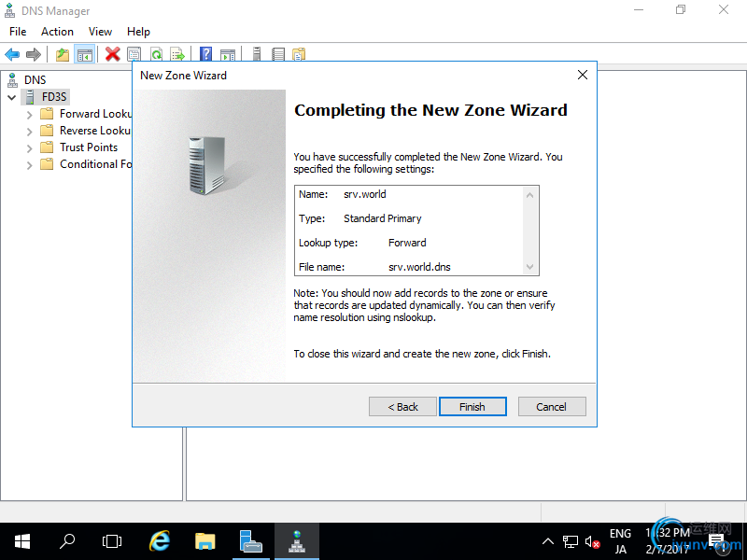
Task: Click the Standard Primary type value
Action: (x=383, y=218)
